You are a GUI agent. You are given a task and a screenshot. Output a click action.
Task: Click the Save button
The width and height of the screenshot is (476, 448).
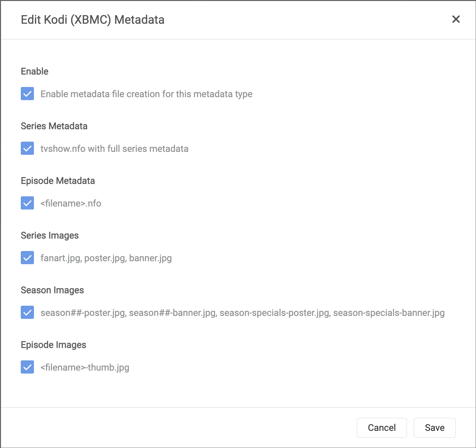434,428
